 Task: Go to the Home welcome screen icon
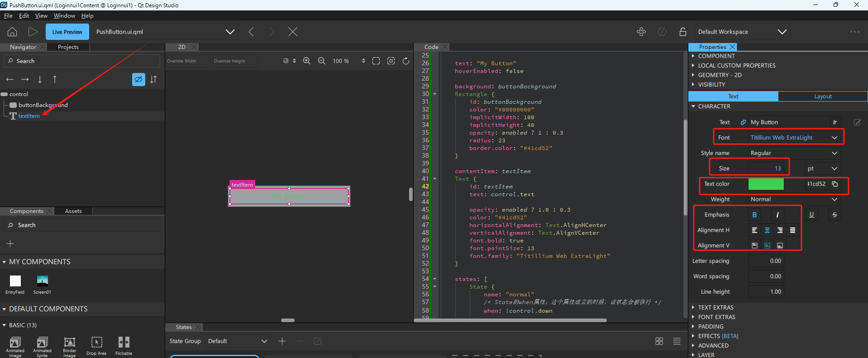[12, 32]
